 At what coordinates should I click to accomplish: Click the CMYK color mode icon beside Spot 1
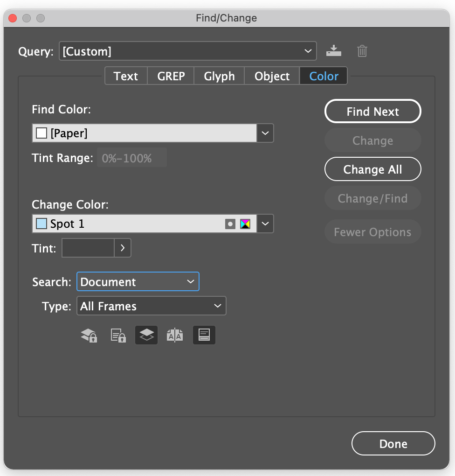pos(245,224)
